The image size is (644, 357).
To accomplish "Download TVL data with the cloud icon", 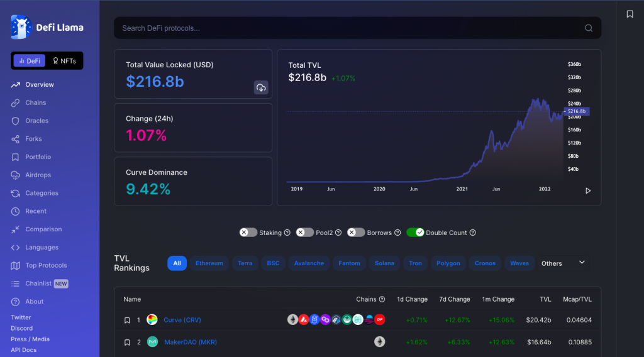I will click(261, 87).
